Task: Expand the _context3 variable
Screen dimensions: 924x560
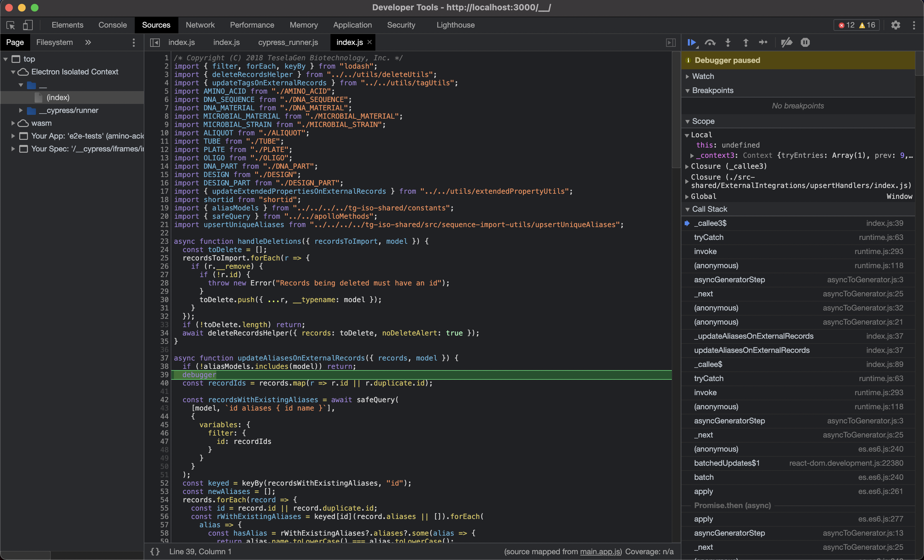Action: tap(692, 155)
